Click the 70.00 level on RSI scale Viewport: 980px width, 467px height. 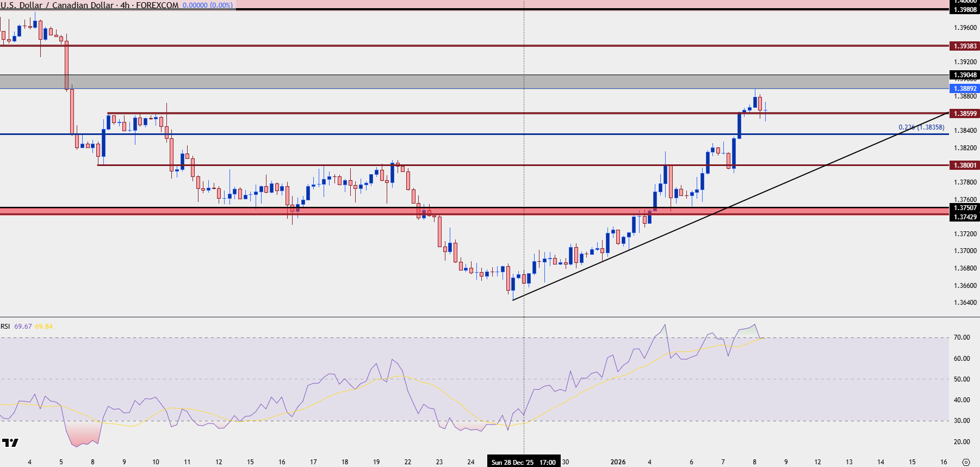[x=962, y=337]
